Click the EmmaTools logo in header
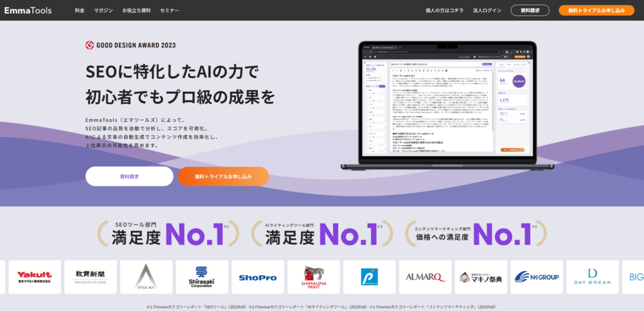Viewport: 644px width, 311px height. [28, 10]
